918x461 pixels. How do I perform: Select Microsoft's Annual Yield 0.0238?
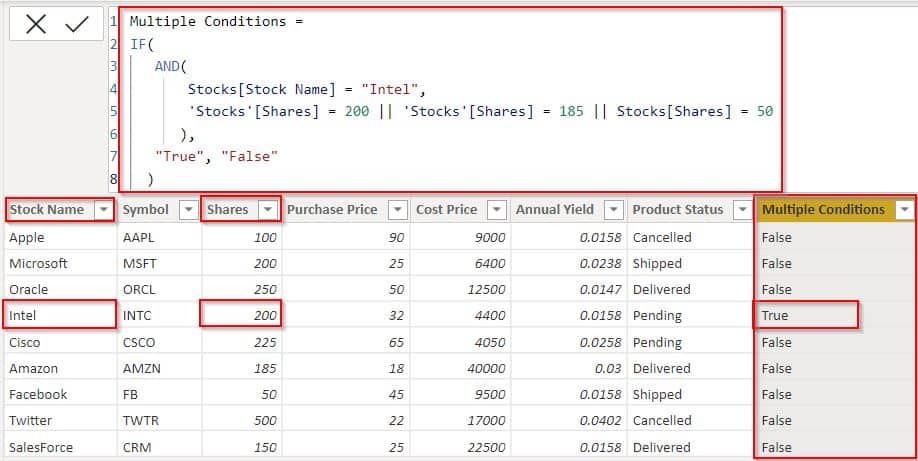click(568, 264)
